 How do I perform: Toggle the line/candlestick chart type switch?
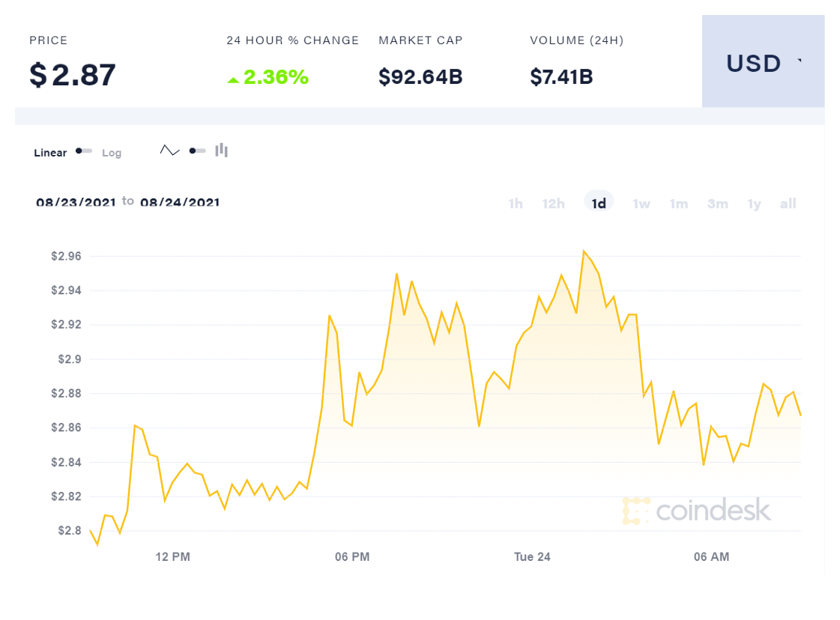pyautogui.click(x=197, y=151)
